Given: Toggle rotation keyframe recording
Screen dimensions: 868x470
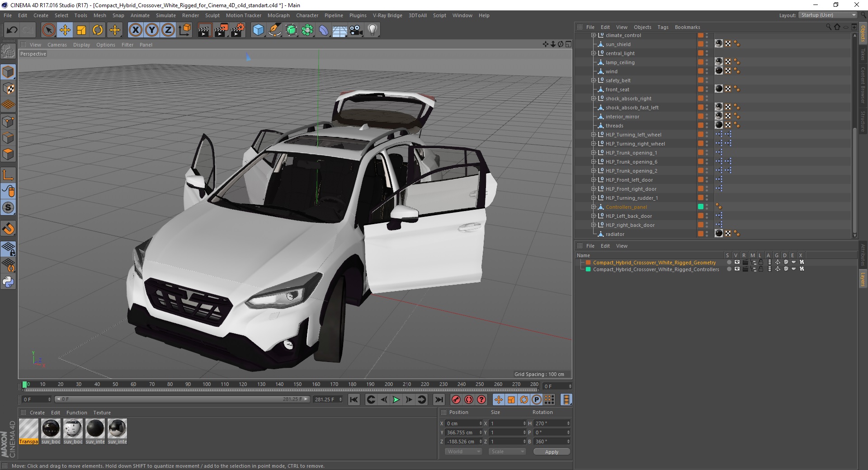Looking at the screenshot, I should pyautogui.click(x=524, y=399).
